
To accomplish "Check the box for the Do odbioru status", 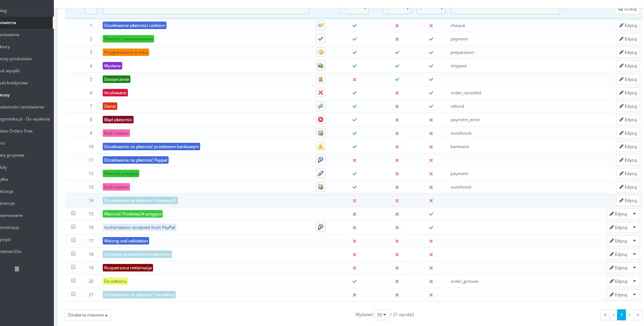I will tap(73, 280).
